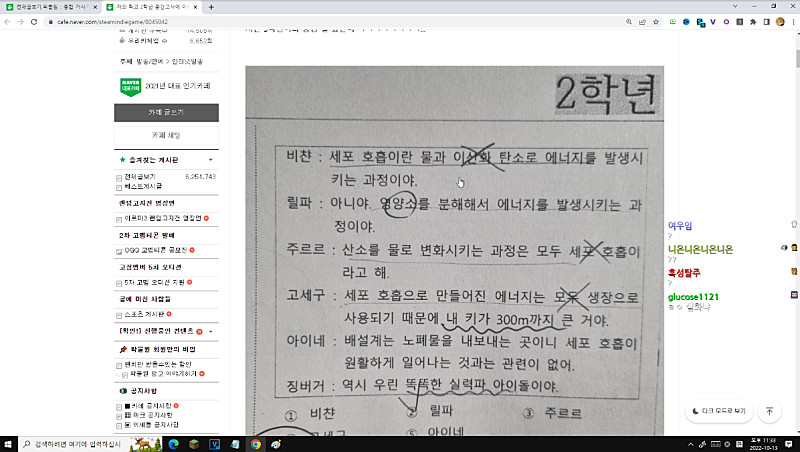Close the active 저희 학교 2학년 tab
Image resolution: width=800 pixels, height=452 pixels.
tap(196, 7)
